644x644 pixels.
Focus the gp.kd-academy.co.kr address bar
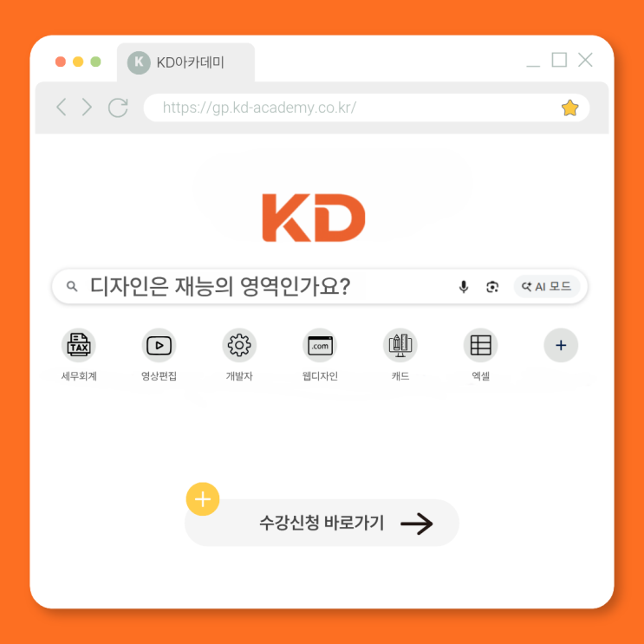pos(367,107)
